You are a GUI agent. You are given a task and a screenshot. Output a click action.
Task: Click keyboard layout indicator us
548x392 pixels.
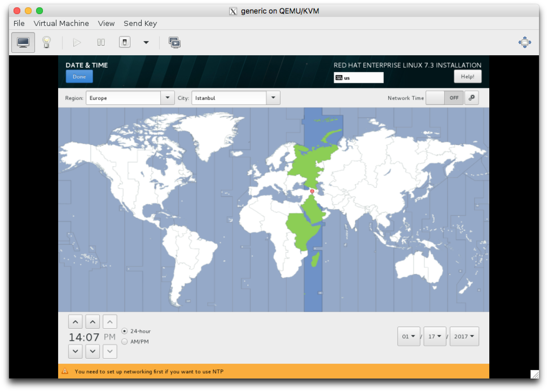358,78
